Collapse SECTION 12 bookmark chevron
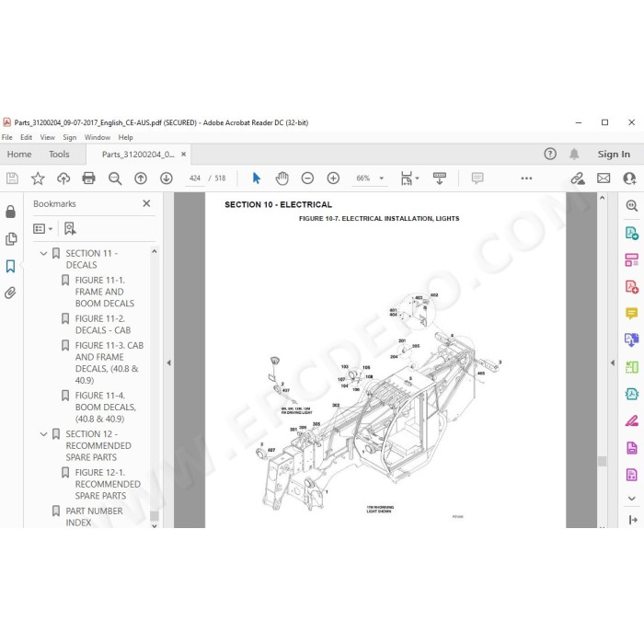644x644 pixels. [x=43, y=434]
